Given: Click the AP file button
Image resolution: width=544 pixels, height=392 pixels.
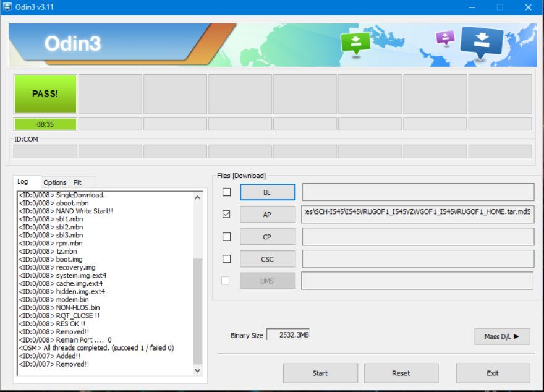Looking at the screenshot, I should tap(268, 215).
